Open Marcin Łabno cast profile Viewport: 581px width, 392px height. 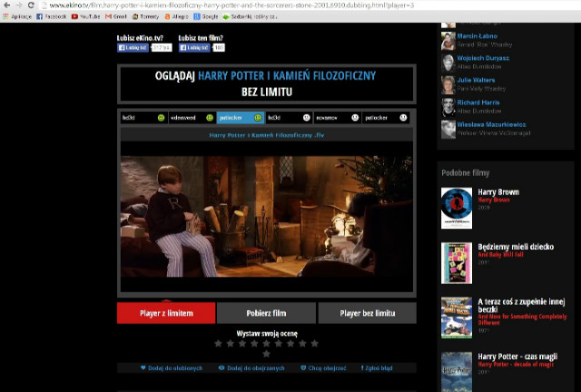click(x=477, y=36)
